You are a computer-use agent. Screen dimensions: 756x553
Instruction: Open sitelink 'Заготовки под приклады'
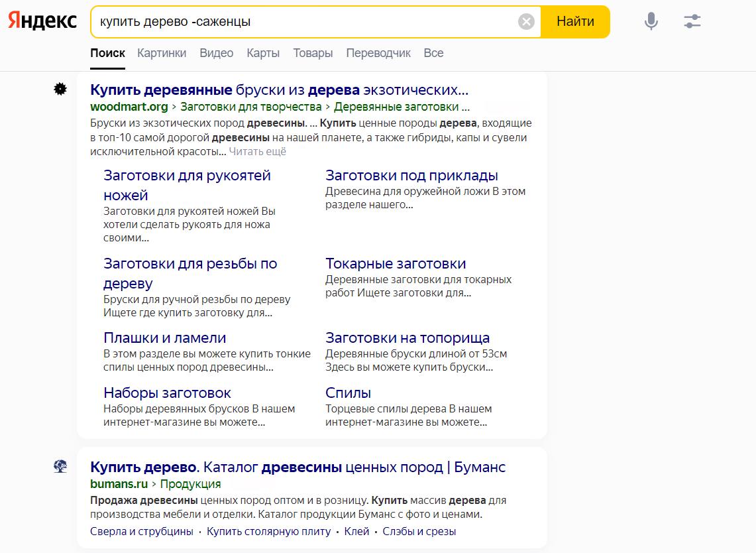pos(411,176)
